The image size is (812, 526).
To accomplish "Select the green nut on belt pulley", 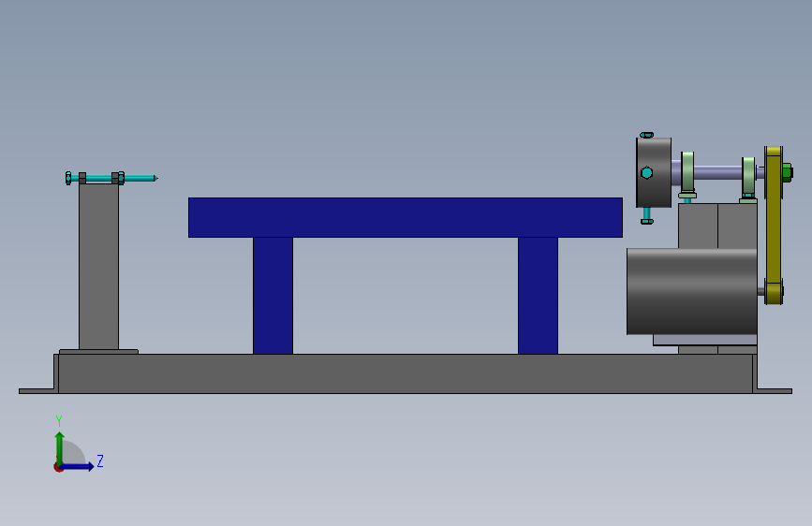I will pos(787,172).
